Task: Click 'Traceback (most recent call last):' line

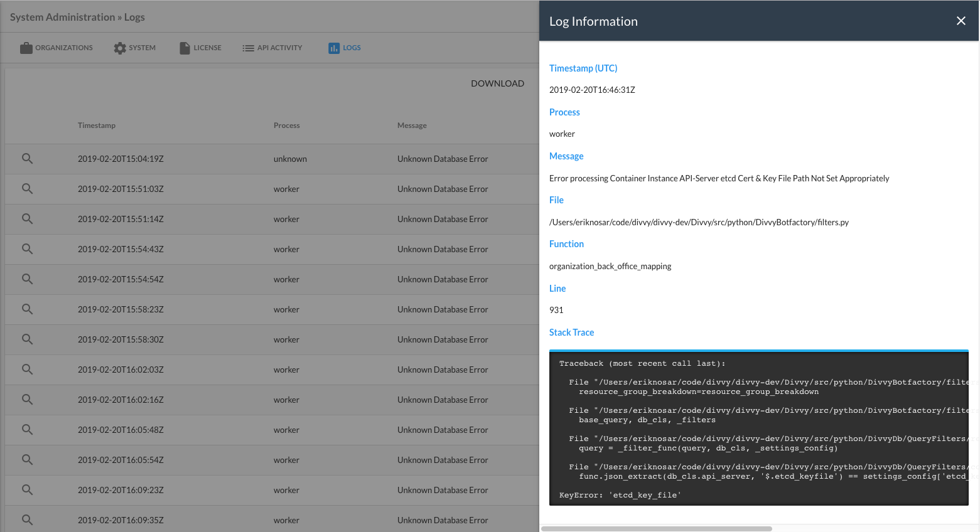Action: click(x=642, y=363)
